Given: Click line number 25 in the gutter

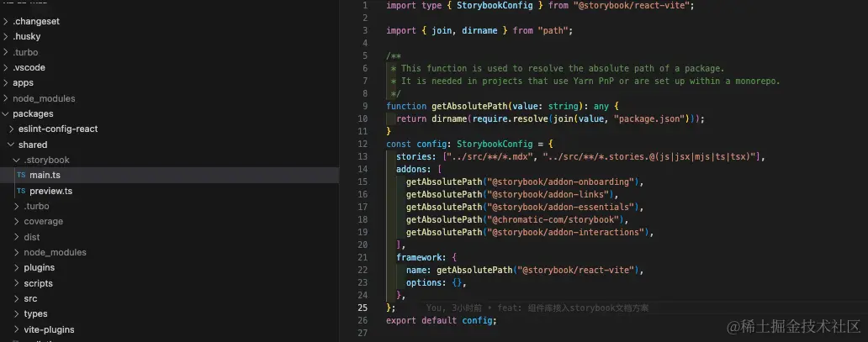Looking at the screenshot, I should [x=363, y=308].
